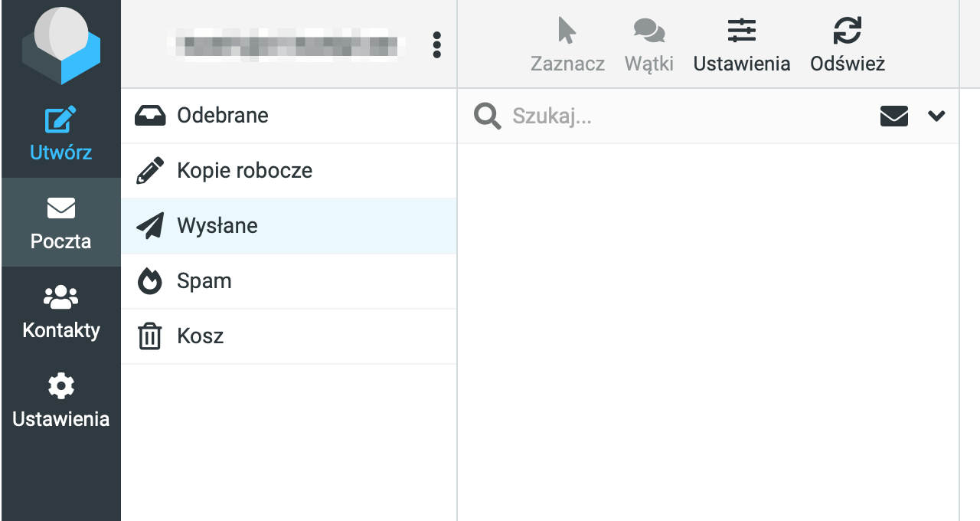Screen dimensions: 980x521
Task: Open list Ustawienia sliders icon
Action: 742,31
